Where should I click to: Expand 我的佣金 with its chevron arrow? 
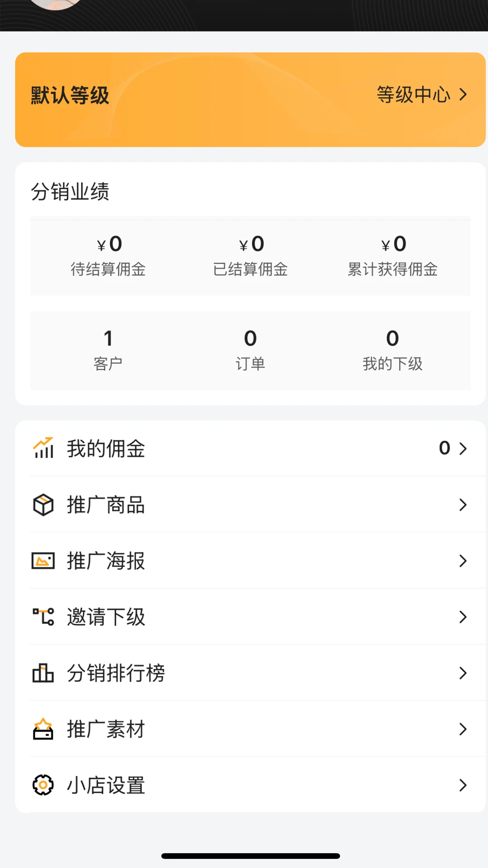(463, 448)
